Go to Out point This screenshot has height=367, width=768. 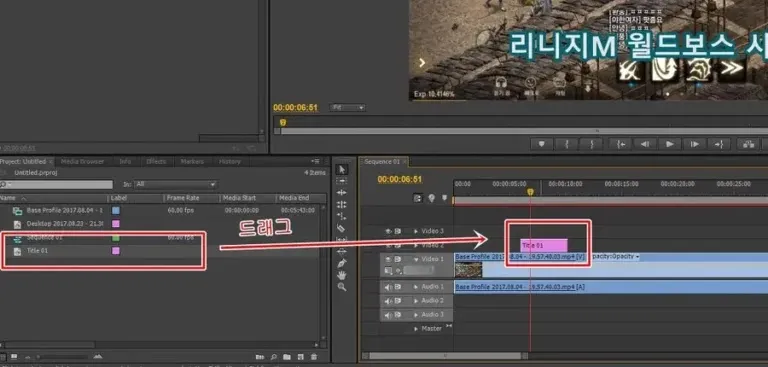point(719,144)
